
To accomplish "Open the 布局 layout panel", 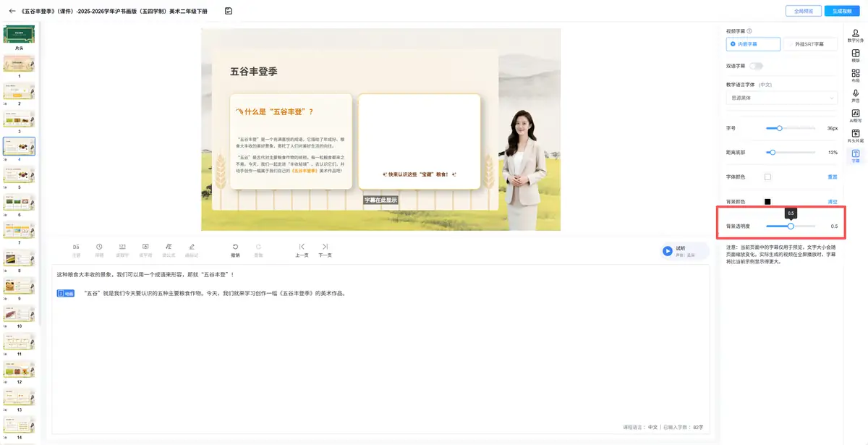I will click(x=856, y=76).
